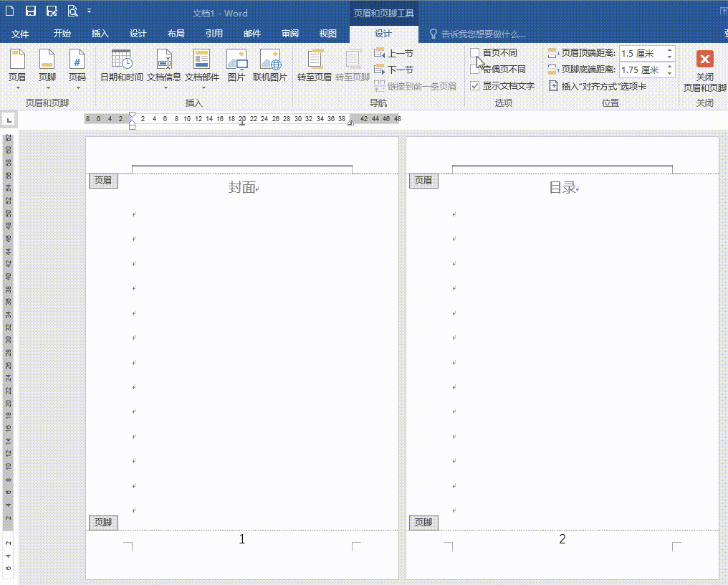Enable 首页不同 different first page checkbox

coord(474,52)
